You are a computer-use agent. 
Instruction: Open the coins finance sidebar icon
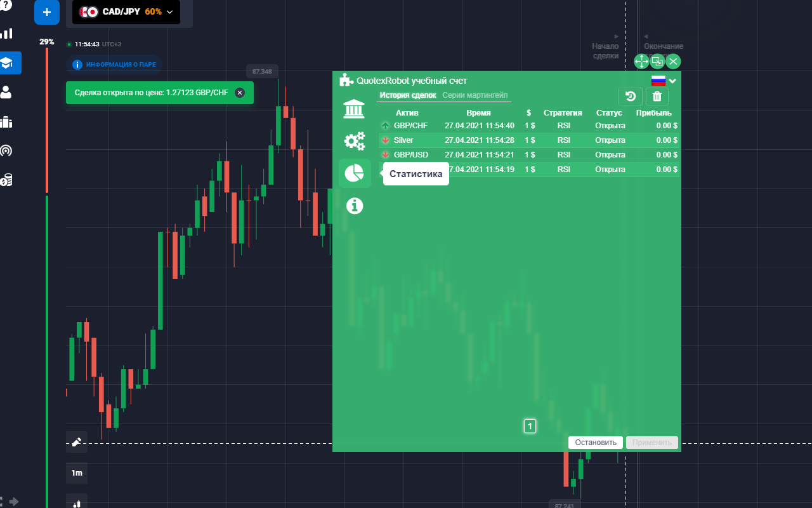click(x=6, y=180)
